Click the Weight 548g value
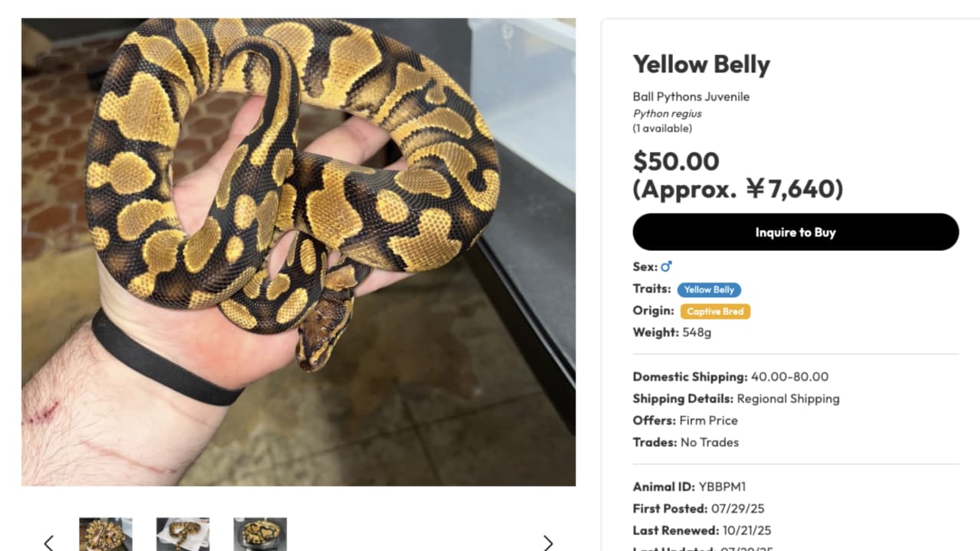 tap(697, 332)
